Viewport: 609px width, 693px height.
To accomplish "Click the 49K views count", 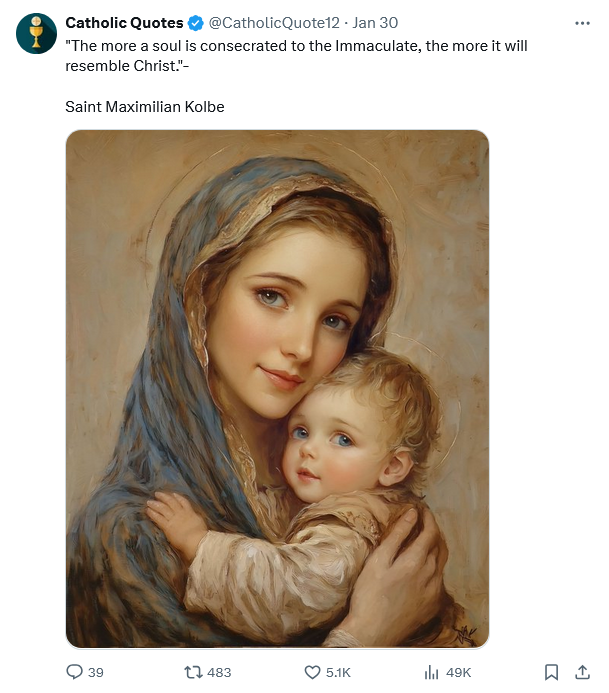I will tap(459, 672).
